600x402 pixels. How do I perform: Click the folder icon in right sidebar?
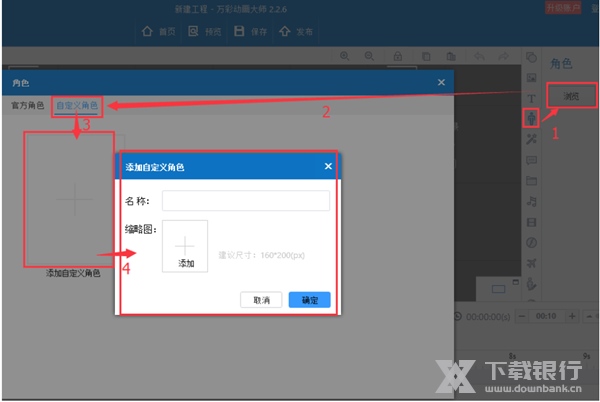(x=532, y=181)
